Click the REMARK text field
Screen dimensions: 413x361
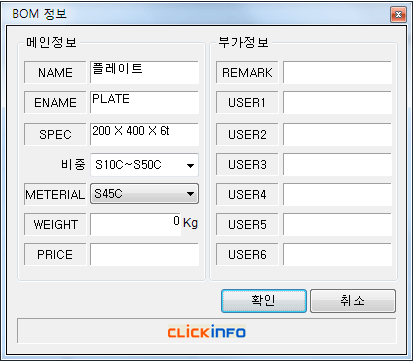point(337,72)
